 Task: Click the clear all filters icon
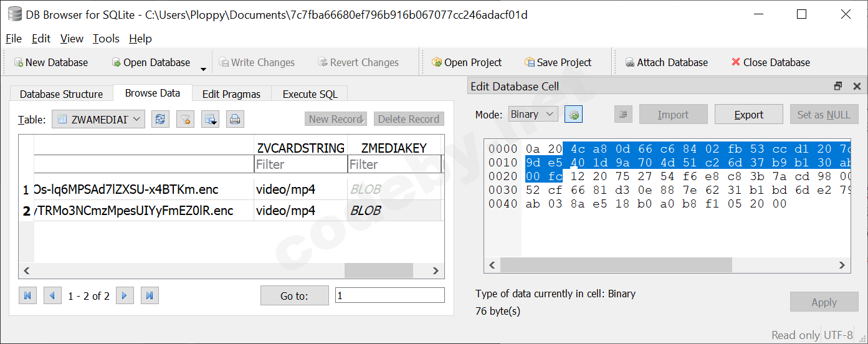(x=185, y=119)
